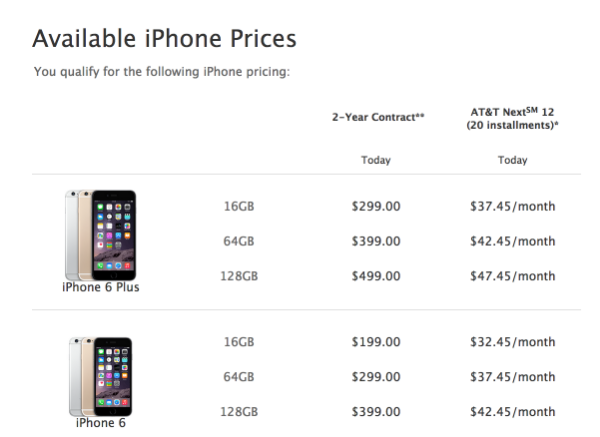This screenshot has width=600, height=437.
Task: Choose iPhone 6 16GB storage option
Action: click(239, 342)
